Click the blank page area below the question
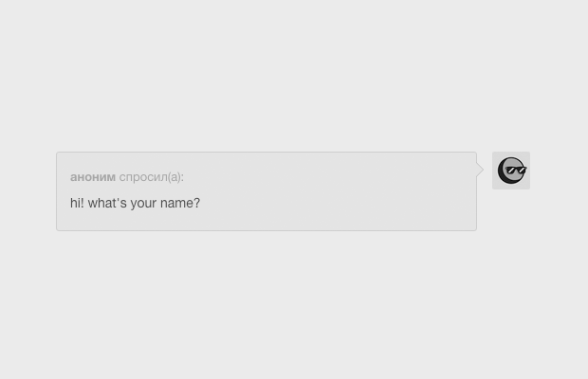Screen dimensions: 588x379 294,305
